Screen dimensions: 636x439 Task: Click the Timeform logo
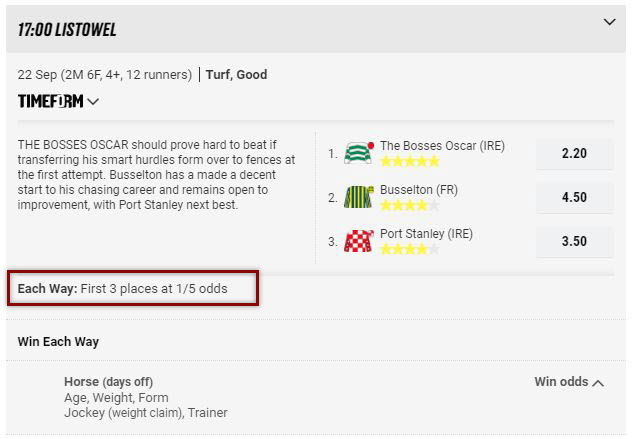[x=50, y=101]
